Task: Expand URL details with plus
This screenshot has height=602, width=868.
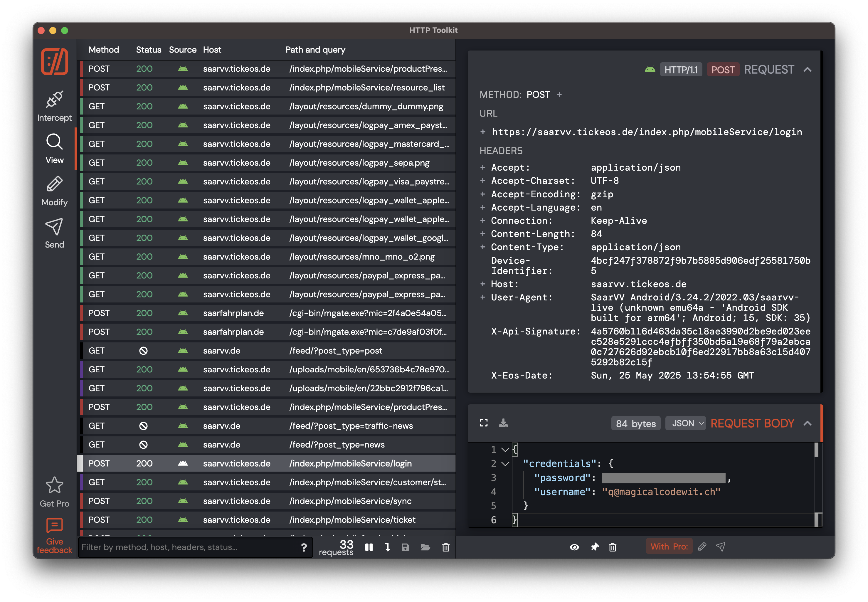Action: point(483,132)
